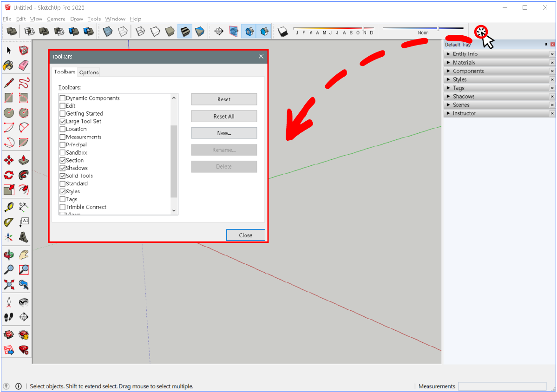The image size is (557, 392).
Task: Open the Draw menu
Action: pyautogui.click(x=76, y=19)
